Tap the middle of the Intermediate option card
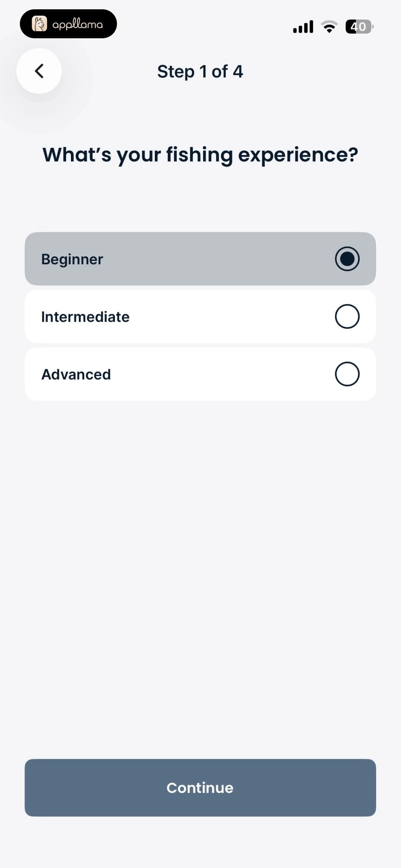Screen dimensions: 401x868 (x=200, y=316)
